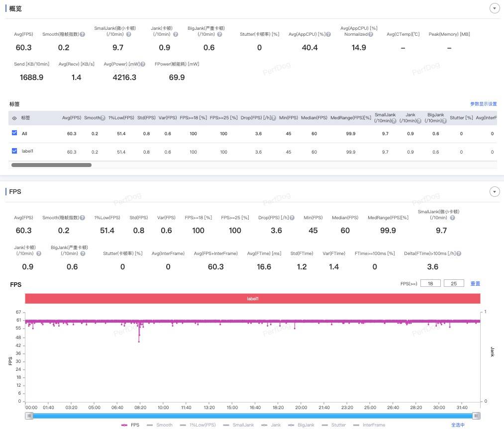Click help icon next to Delta(FTime)>100ms
Viewport: 504px width, 429px height.
459,254
